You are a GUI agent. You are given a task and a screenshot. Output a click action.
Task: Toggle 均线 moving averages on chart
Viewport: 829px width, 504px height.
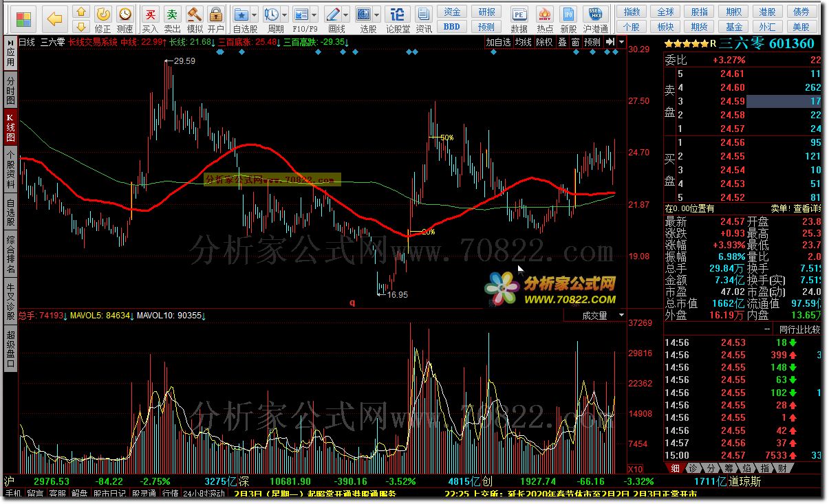(x=524, y=42)
